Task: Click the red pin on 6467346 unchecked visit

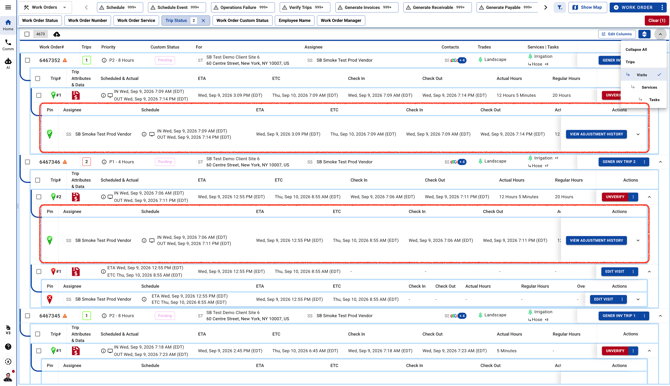Action: (x=50, y=299)
